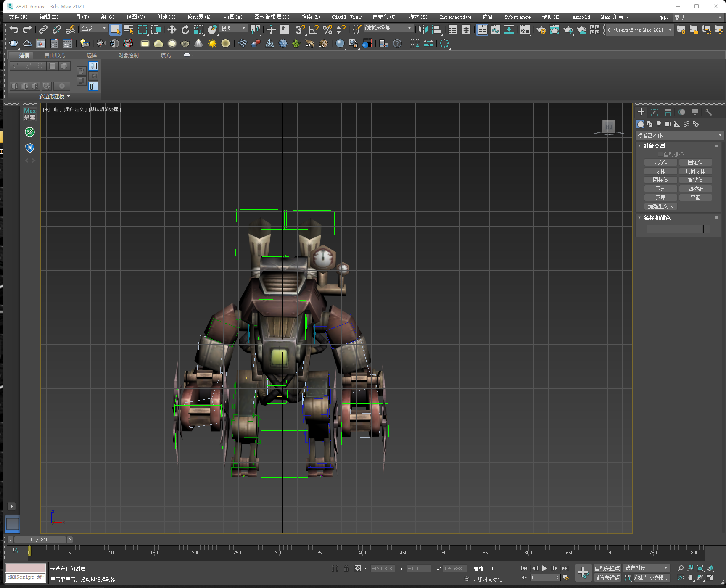Open the 工作区 默认 workspace dropdown
Screen dimensions: 726x588
pyautogui.click(x=698, y=18)
